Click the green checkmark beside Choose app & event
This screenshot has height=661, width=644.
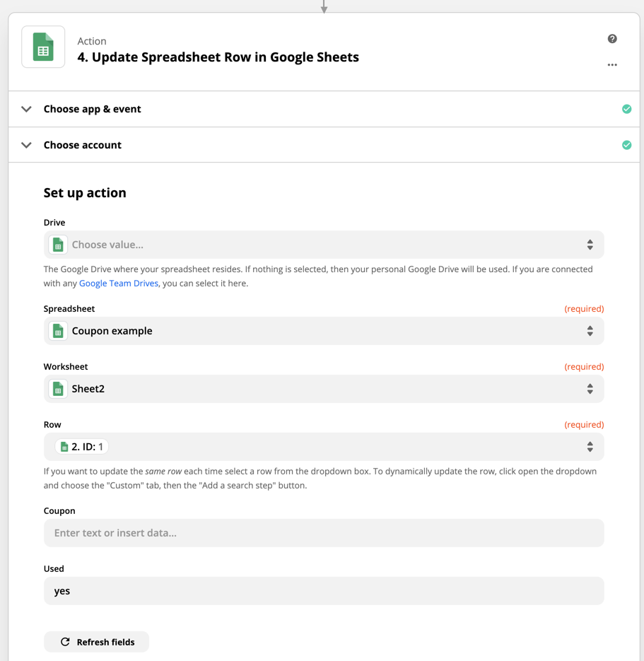tap(626, 109)
